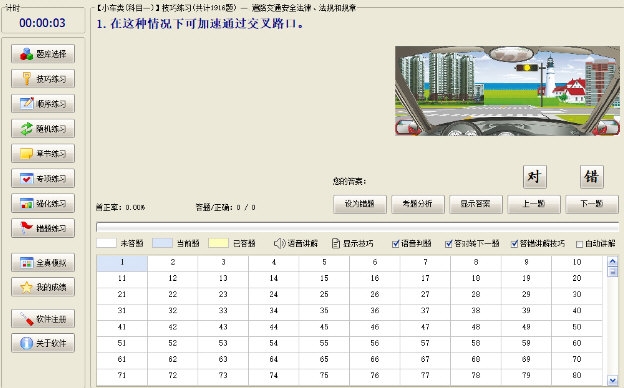The width and height of the screenshot is (624, 388).
Task: Uncheck 答错讲解技巧 option
Action: click(514, 244)
